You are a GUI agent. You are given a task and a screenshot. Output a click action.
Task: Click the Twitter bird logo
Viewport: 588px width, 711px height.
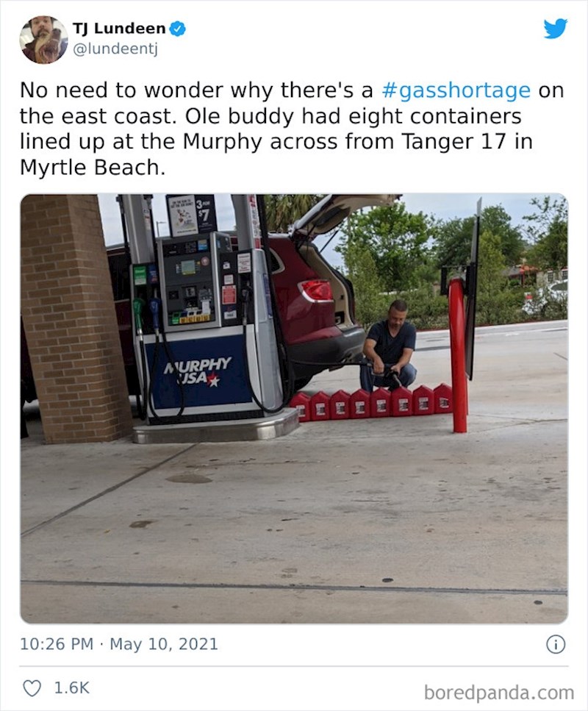point(556,29)
